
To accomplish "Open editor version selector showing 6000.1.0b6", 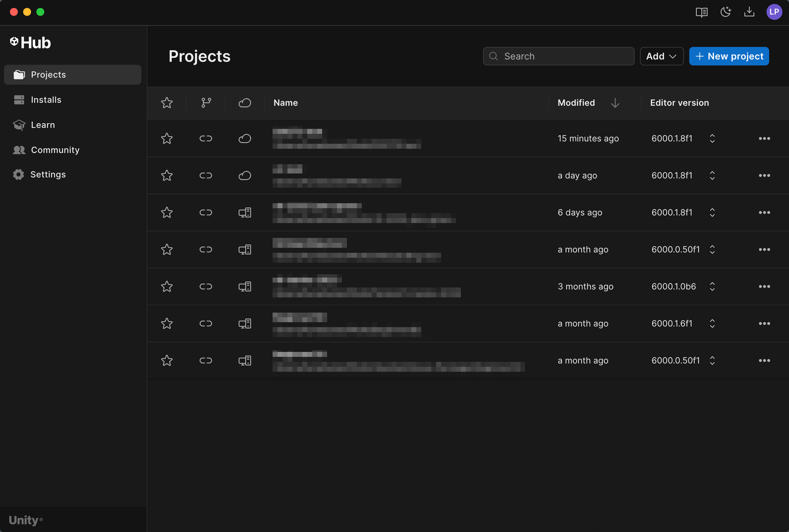I will tap(712, 286).
